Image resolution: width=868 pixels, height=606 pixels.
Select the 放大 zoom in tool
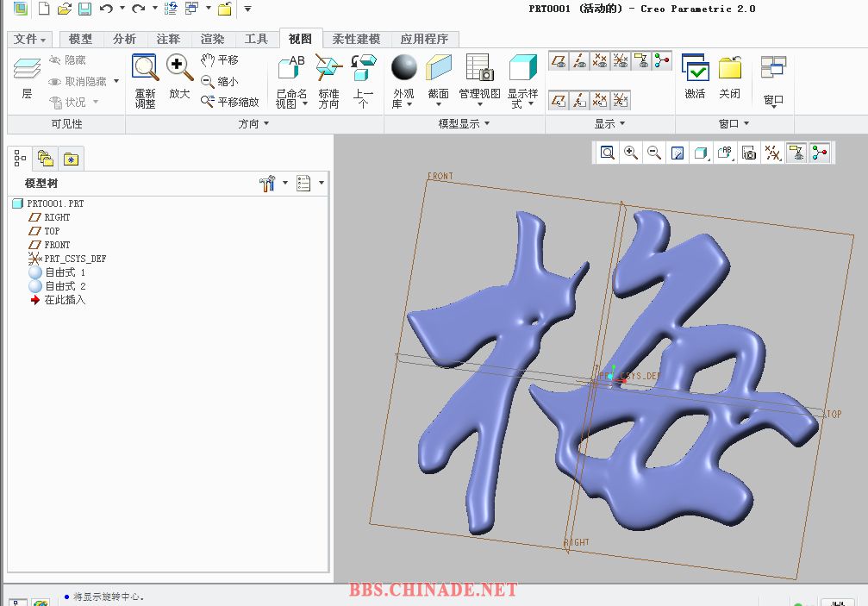179,77
